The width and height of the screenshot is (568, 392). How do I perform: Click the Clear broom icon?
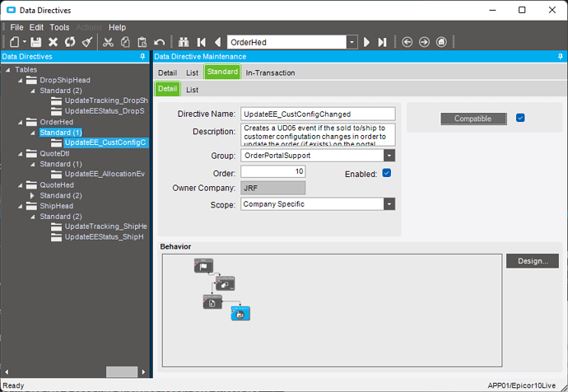pyautogui.click(x=87, y=42)
